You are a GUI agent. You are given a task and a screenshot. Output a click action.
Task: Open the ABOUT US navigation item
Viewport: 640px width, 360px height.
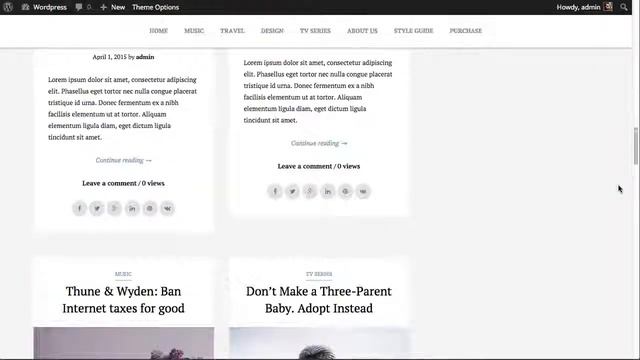click(362, 31)
